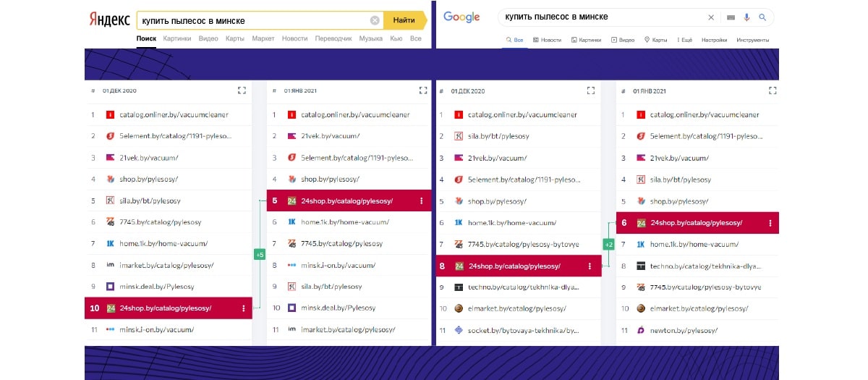
Task: Click the 24shop favicon in the Google January row 6
Action: (641, 223)
